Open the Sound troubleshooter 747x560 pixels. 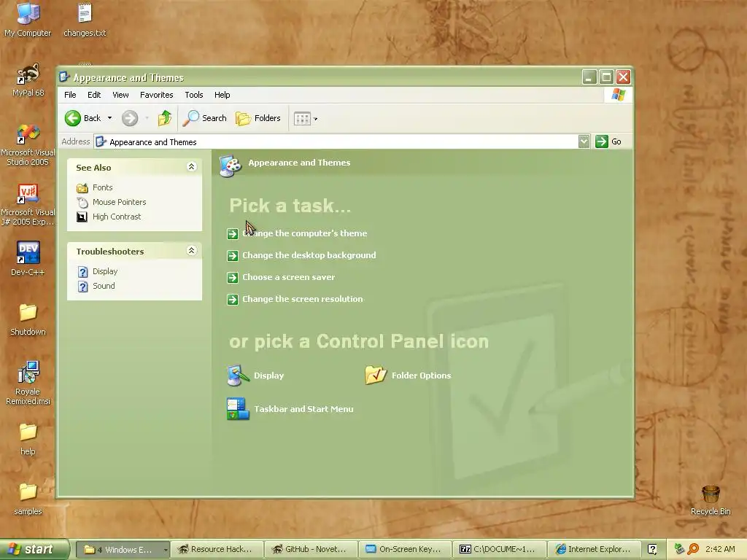(104, 286)
